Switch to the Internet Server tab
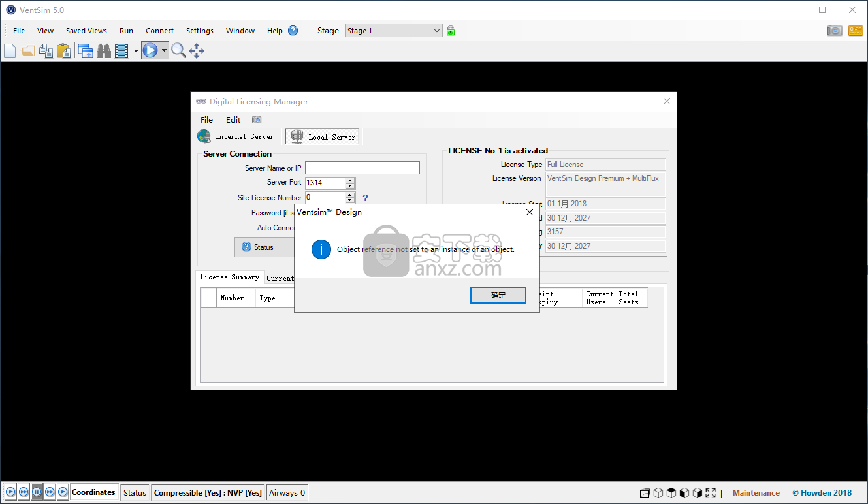Viewport: 868px width, 504px height. (236, 136)
